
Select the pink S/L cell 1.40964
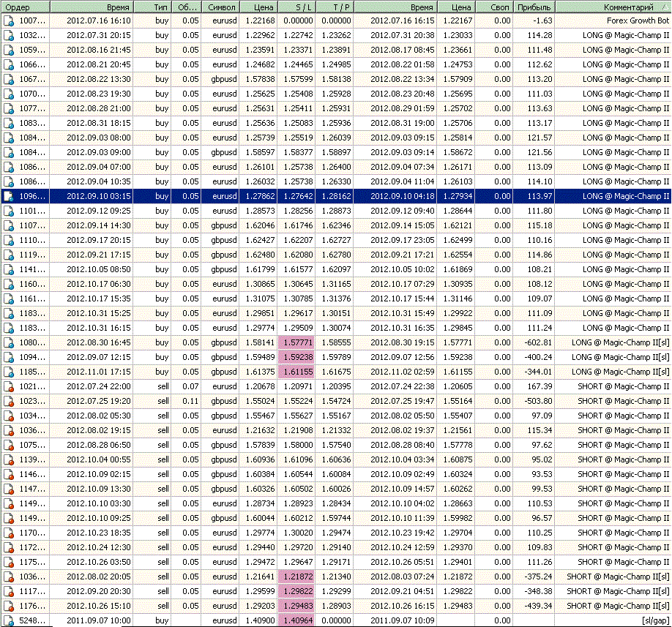point(296,620)
